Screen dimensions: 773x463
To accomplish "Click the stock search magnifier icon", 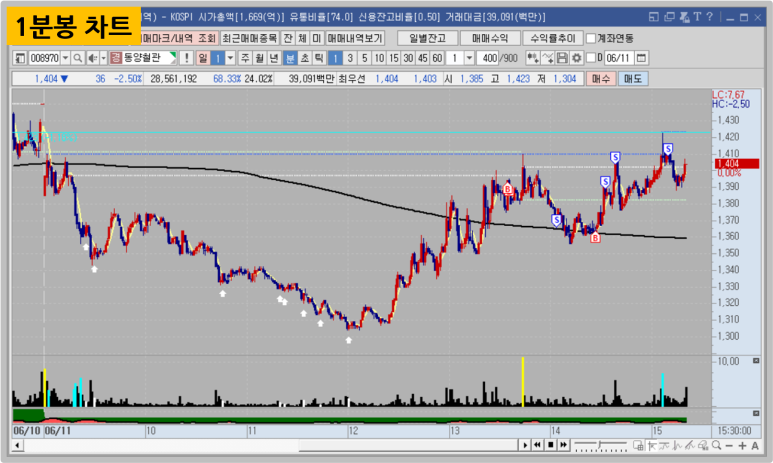I will (x=79, y=58).
